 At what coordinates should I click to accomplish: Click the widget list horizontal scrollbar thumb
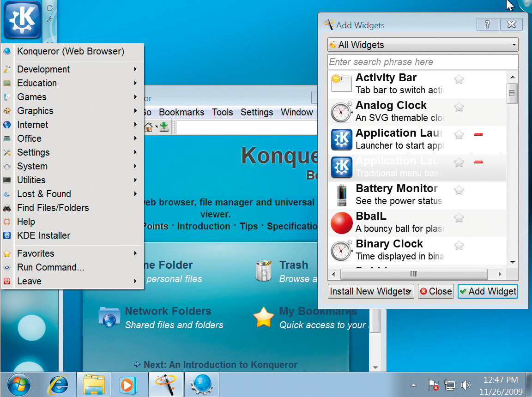[x=414, y=274]
